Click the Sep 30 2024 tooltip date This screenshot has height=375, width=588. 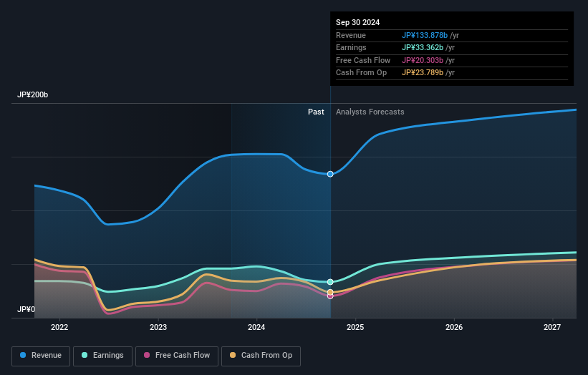pos(358,22)
